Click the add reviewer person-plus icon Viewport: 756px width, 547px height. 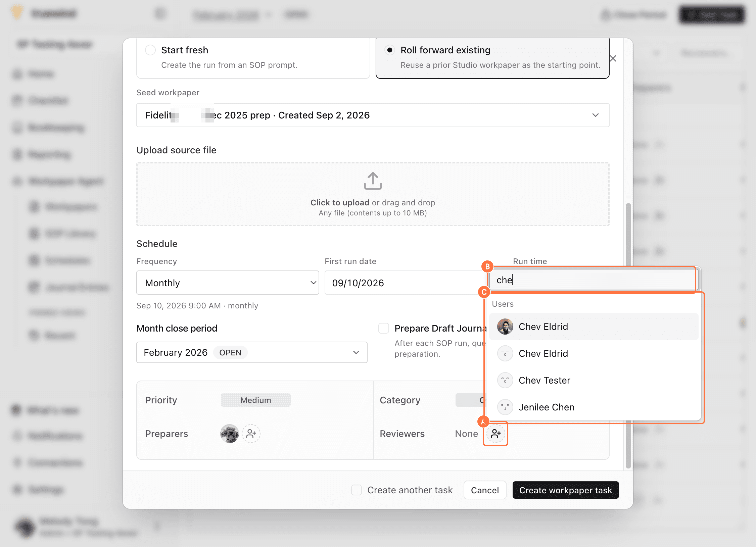point(496,434)
